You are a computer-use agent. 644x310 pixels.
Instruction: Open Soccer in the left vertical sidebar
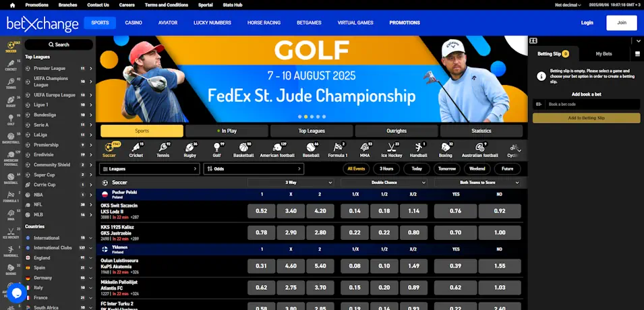11,47
